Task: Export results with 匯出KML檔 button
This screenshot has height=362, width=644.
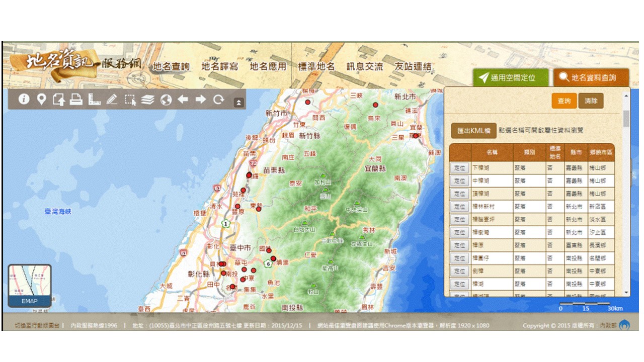Action: click(473, 130)
